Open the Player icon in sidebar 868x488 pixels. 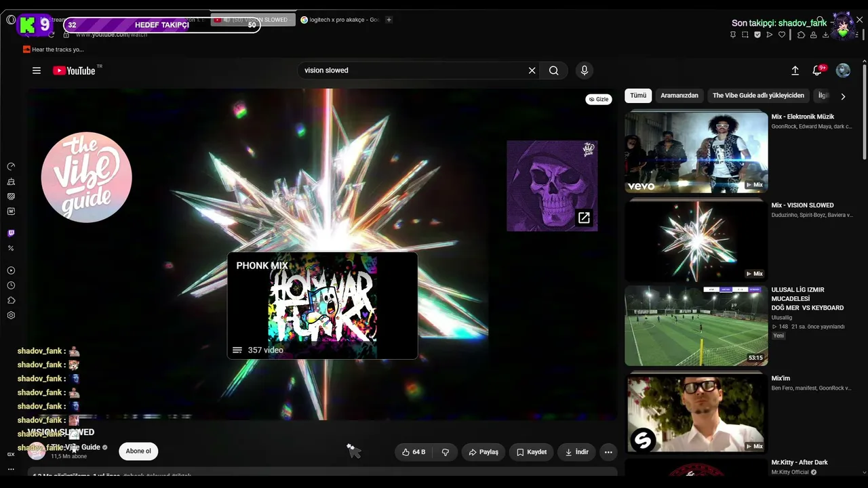pyautogui.click(x=11, y=270)
